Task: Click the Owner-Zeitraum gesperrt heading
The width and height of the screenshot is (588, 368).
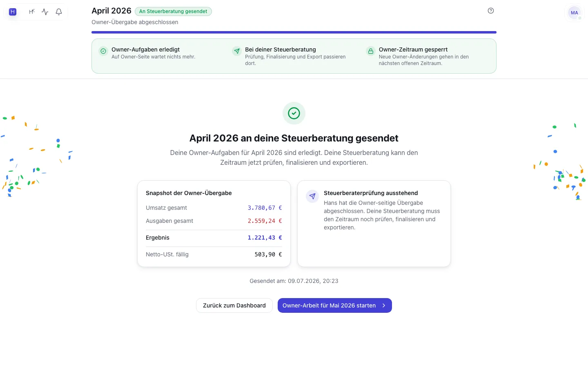Action: pos(413,49)
